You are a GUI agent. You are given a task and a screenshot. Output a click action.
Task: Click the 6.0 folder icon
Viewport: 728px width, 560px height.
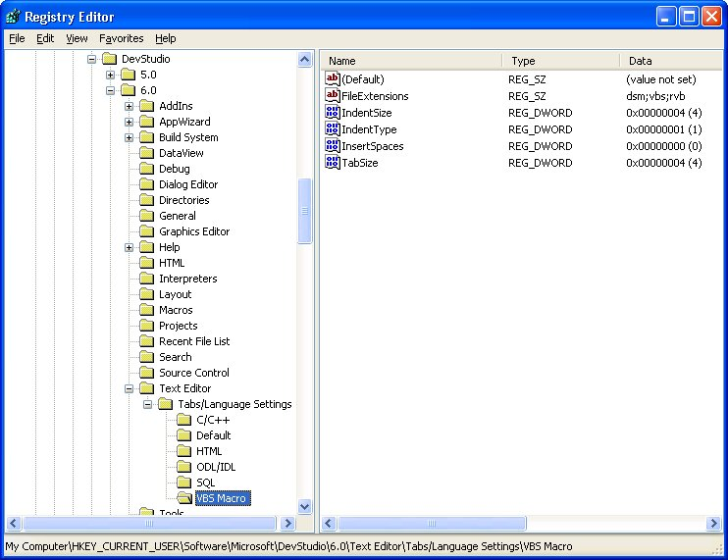129,90
